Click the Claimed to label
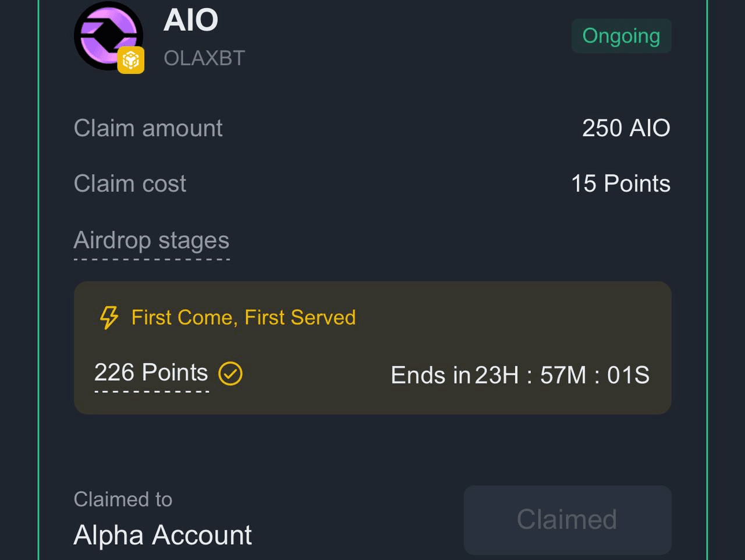Screen dimensions: 745x560 (123, 499)
